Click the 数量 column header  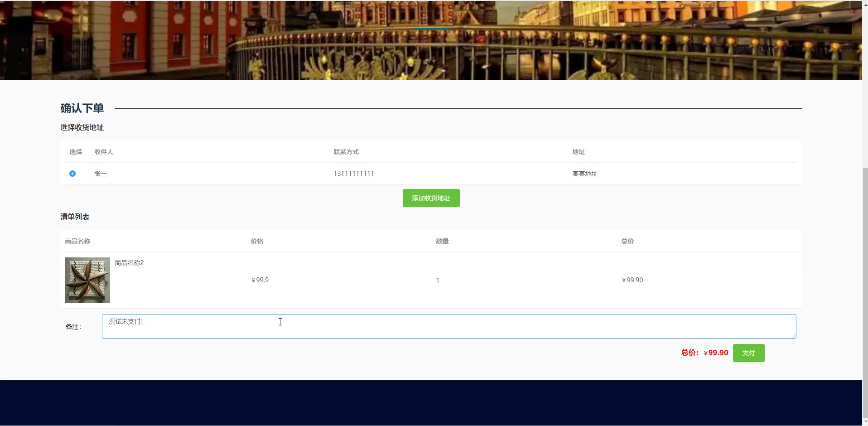tap(442, 241)
